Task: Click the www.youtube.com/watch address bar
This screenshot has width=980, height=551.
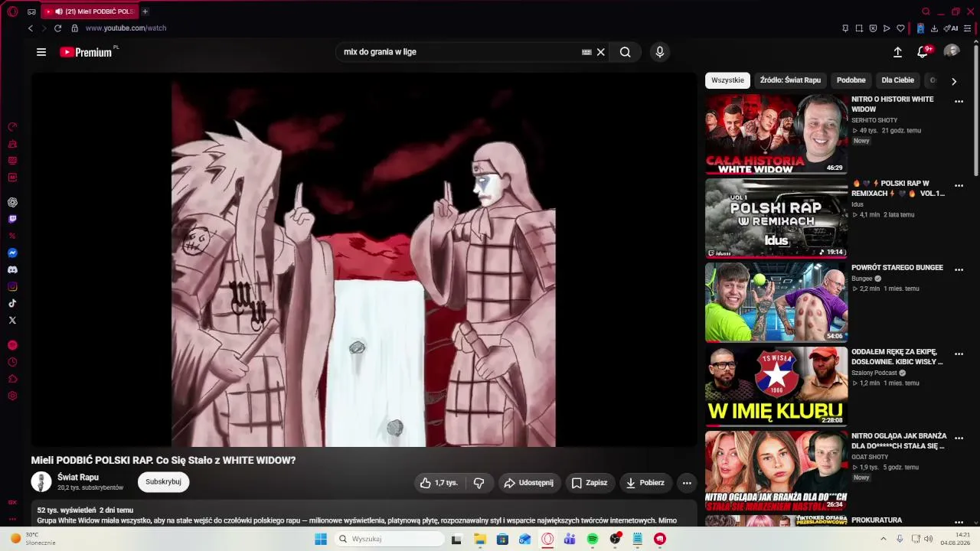Action: click(x=126, y=28)
